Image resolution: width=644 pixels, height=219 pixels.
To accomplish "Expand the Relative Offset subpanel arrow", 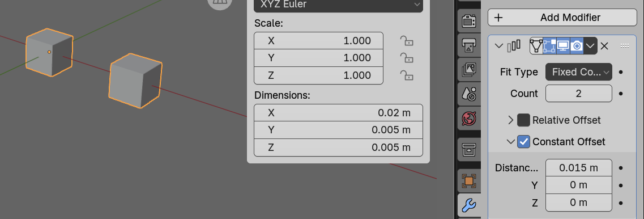I will pyautogui.click(x=510, y=120).
